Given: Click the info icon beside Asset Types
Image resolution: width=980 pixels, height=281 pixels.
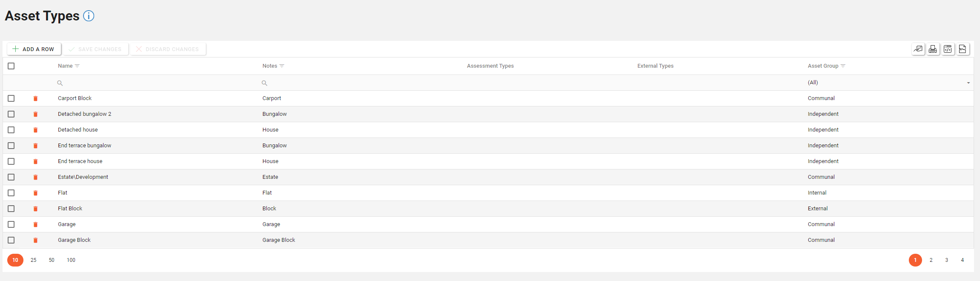Looking at the screenshot, I should 89,16.
